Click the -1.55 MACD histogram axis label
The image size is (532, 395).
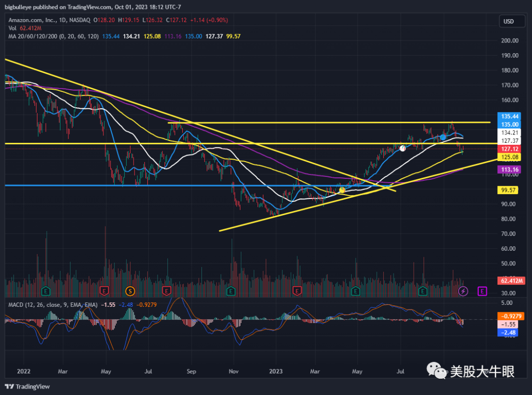pyautogui.click(x=507, y=325)
